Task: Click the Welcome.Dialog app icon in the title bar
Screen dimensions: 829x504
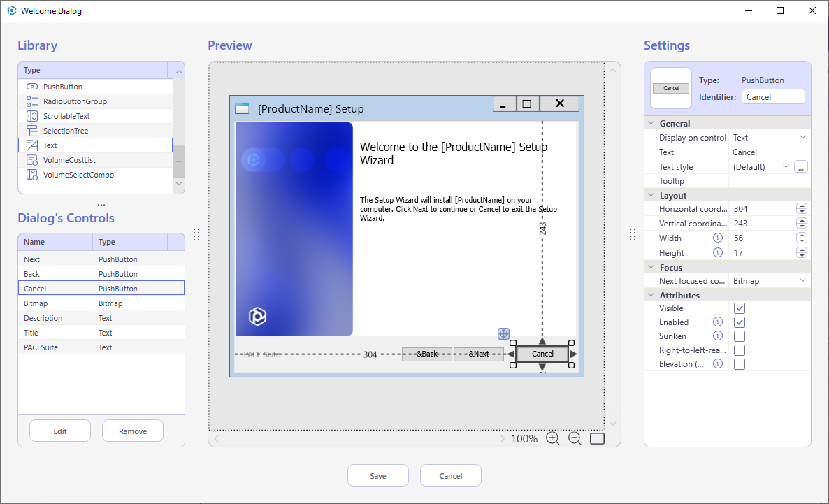Action: 12,10
